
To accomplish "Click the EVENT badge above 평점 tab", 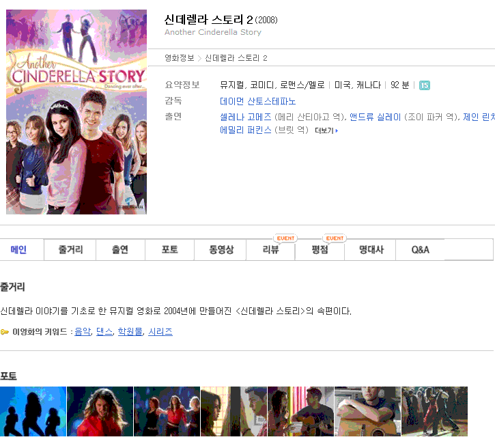I will [x=335, y=238].
